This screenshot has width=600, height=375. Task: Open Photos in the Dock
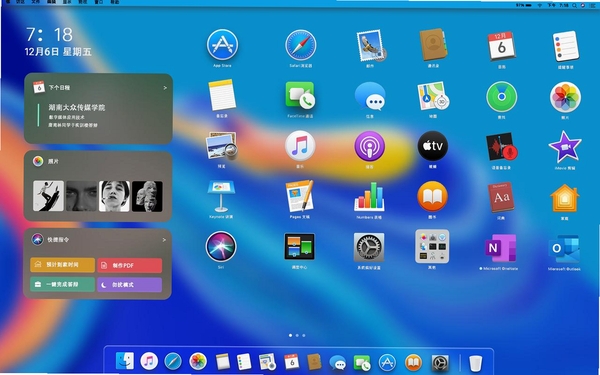[x=198, y=361]
